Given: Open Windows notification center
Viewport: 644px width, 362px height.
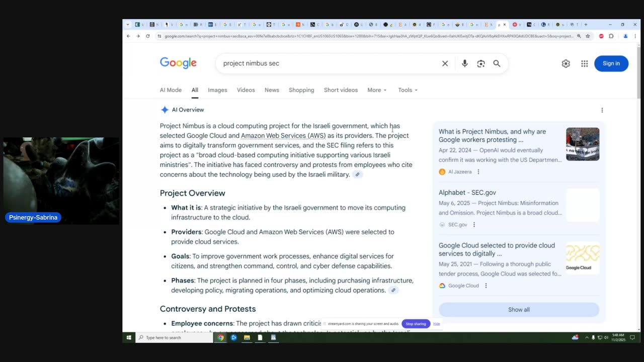Looking at the screenshot, I should pos(632,337).
